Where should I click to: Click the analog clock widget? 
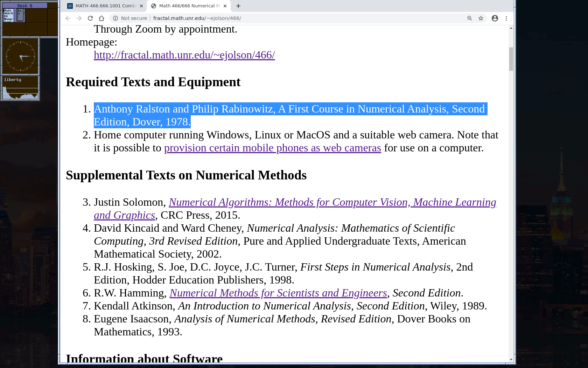click(20, 56)
